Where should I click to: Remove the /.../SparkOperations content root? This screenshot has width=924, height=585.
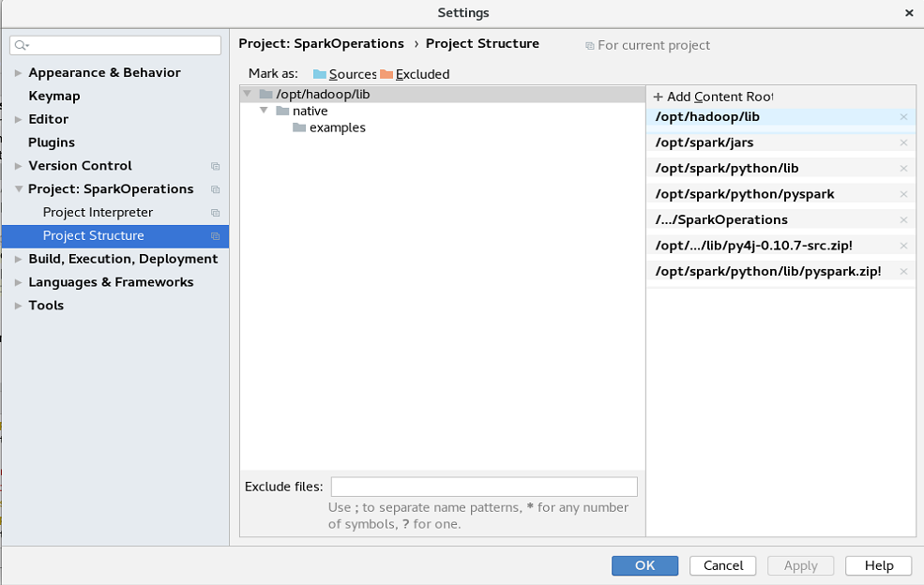pyautogui.click(x=903, y=219)
